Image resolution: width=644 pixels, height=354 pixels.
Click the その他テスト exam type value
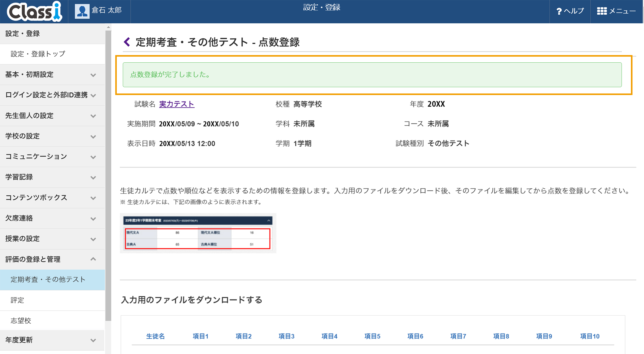(448, 143)
